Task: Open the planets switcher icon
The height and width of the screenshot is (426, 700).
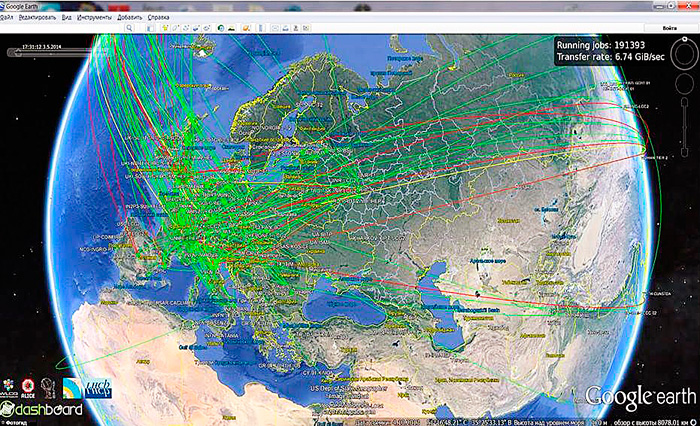Action: (246, 28)
